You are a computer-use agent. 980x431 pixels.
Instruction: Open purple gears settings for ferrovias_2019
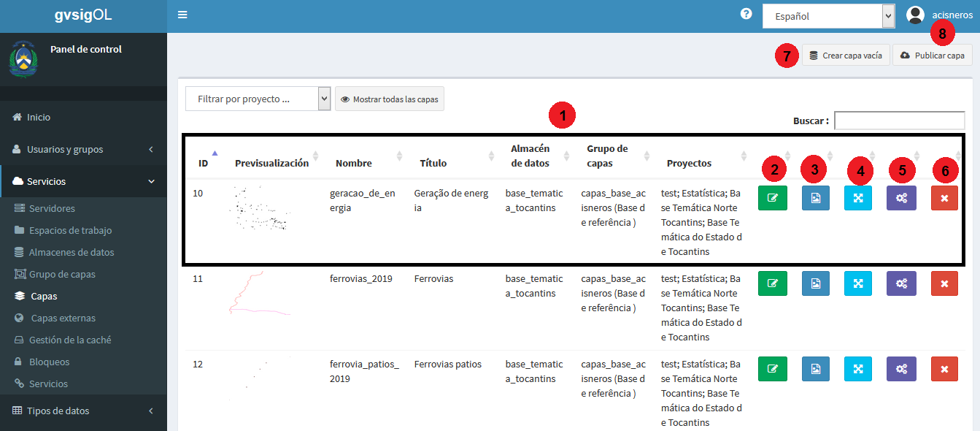click(901, 283)
